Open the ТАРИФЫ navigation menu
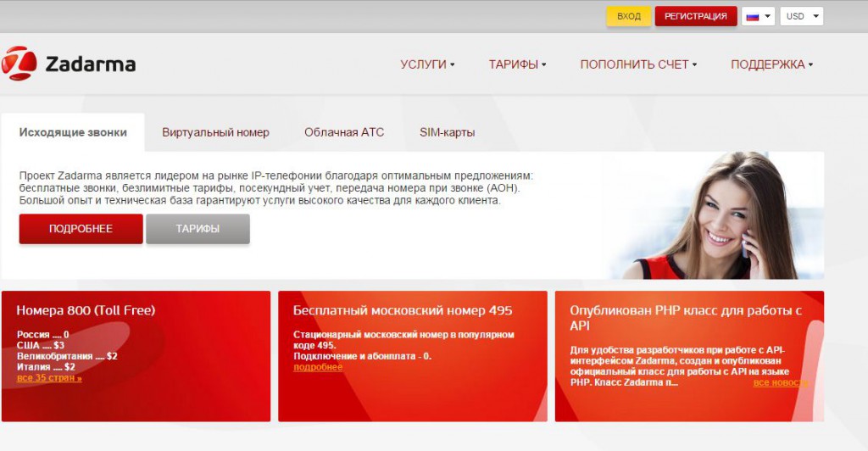The height and width of the screenshot is (451, 868). click(517, 64)
